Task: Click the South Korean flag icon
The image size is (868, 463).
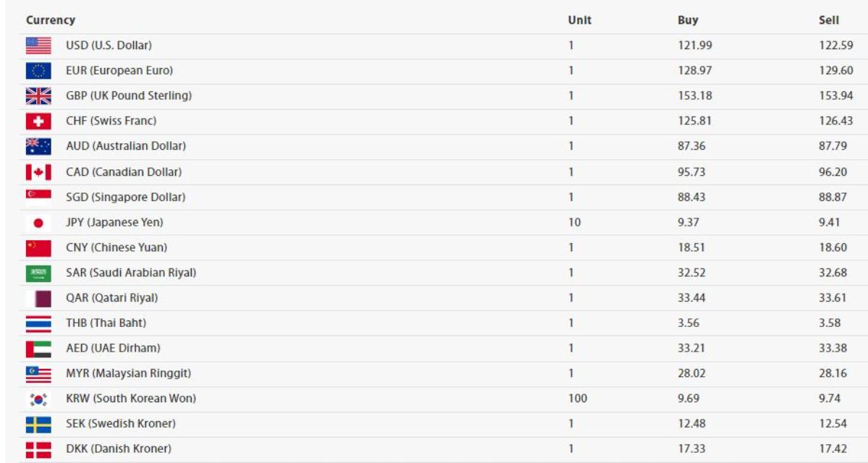Action: point(38,399)
